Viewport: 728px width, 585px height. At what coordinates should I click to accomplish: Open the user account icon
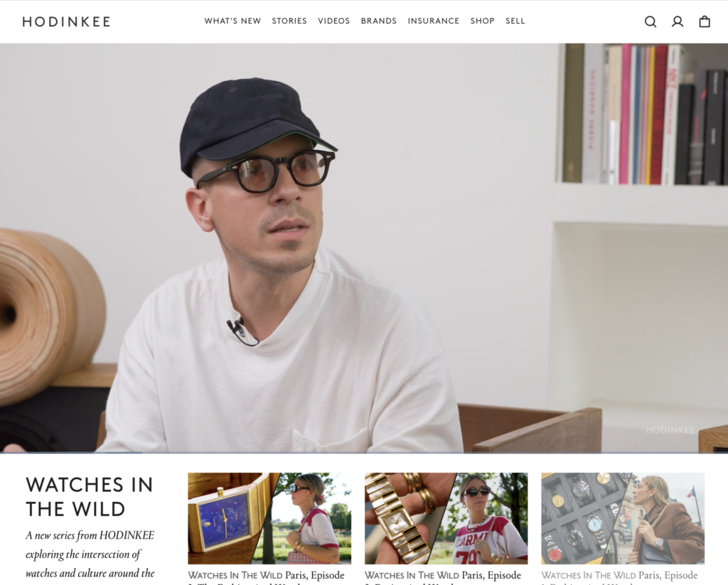[x=678, y=22]
